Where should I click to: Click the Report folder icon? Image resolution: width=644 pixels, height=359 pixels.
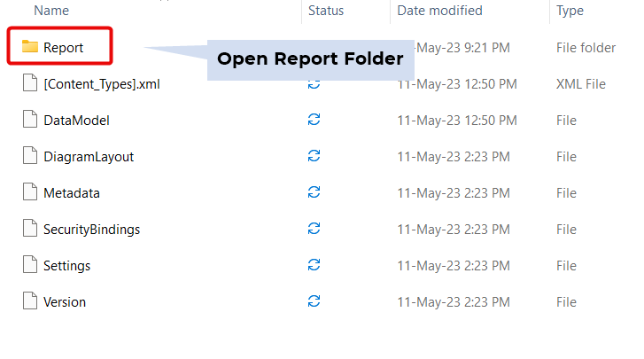click(30, 47)
